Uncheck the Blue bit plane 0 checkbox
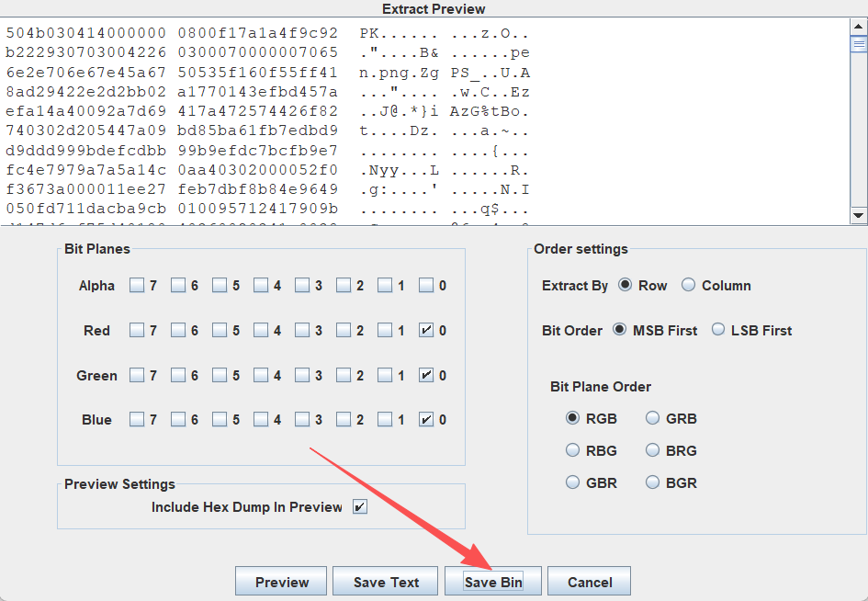 click(x=426, y=420)
